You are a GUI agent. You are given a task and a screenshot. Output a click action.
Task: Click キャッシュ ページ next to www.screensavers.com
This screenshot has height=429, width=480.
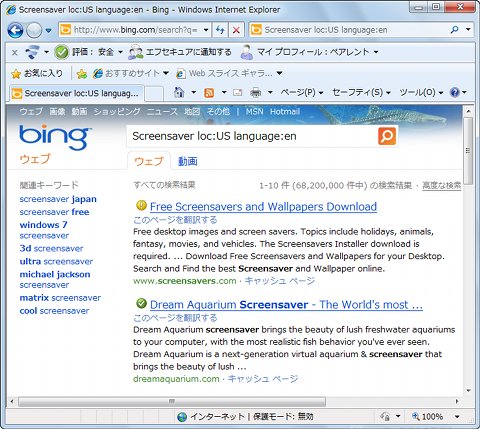[x=280, y=281]
